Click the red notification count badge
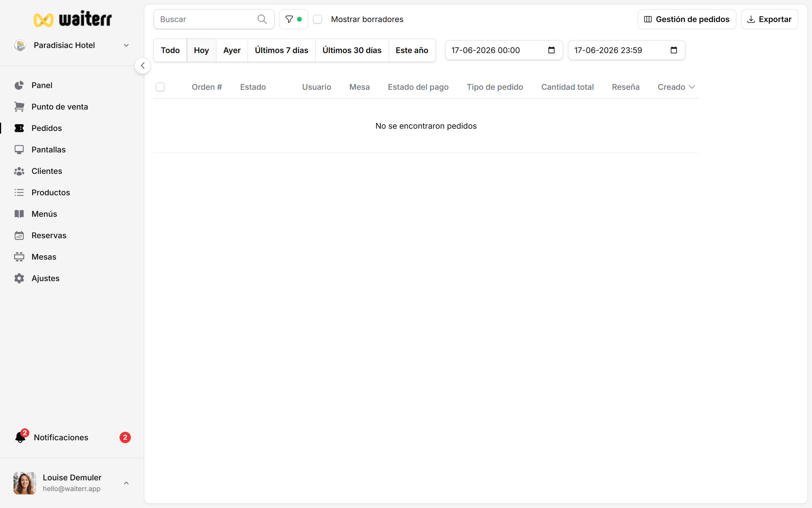This screenshot has height=508, width=812. pos(125,437)
